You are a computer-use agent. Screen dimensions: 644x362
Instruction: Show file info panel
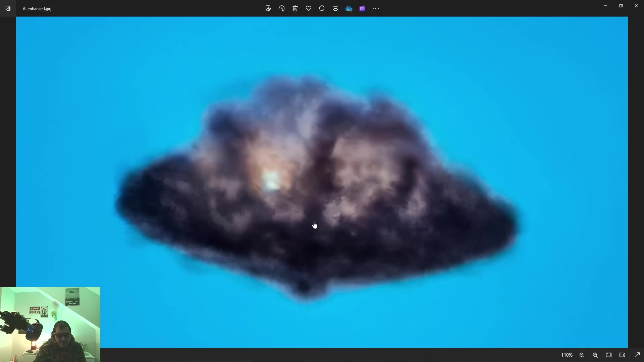(x=322, y=8)
